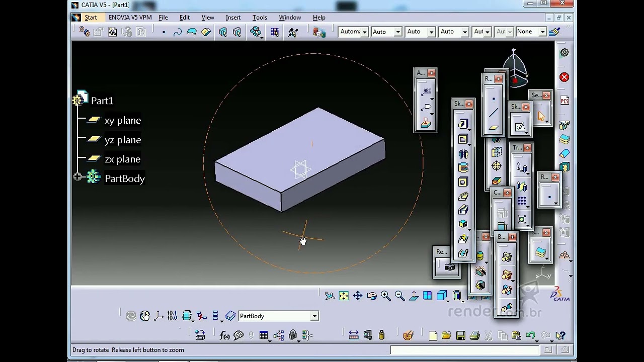Toggle Fly Mode airplane icon
644x362 pixels.
click(x=330, y=296)
